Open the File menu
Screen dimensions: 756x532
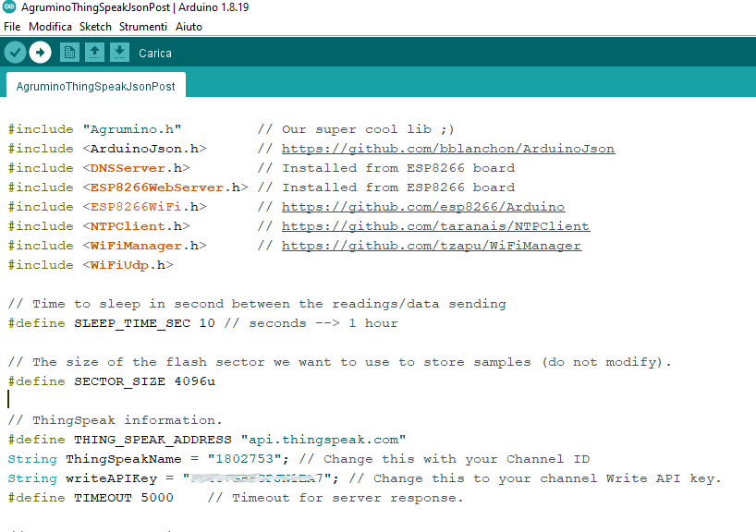(12, 27)
